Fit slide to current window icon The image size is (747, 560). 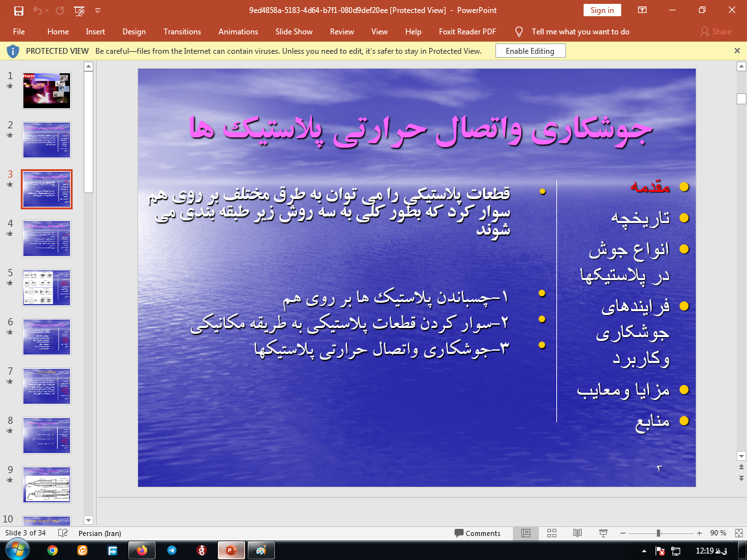pos(738,533)
